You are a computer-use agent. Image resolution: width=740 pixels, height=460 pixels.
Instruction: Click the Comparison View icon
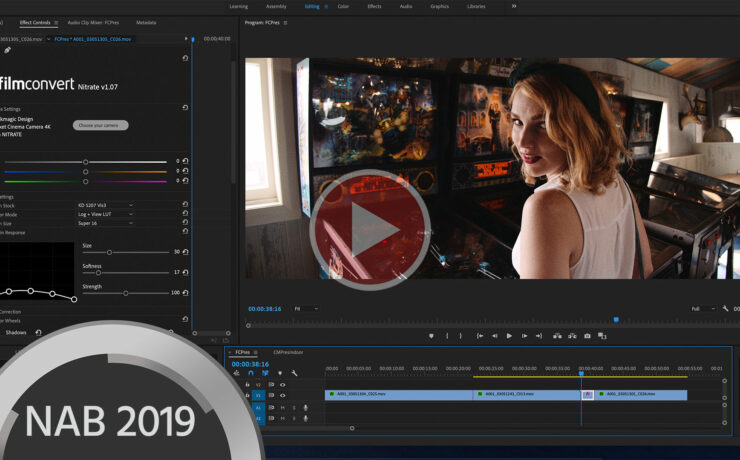click(602, 336)
